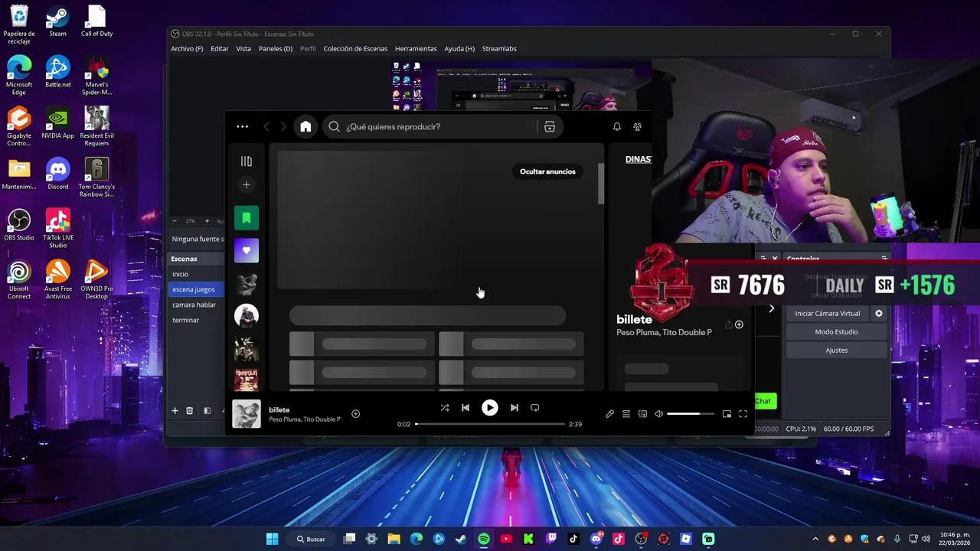Open Colección de Escenas menu

click(x=355, y=49)
